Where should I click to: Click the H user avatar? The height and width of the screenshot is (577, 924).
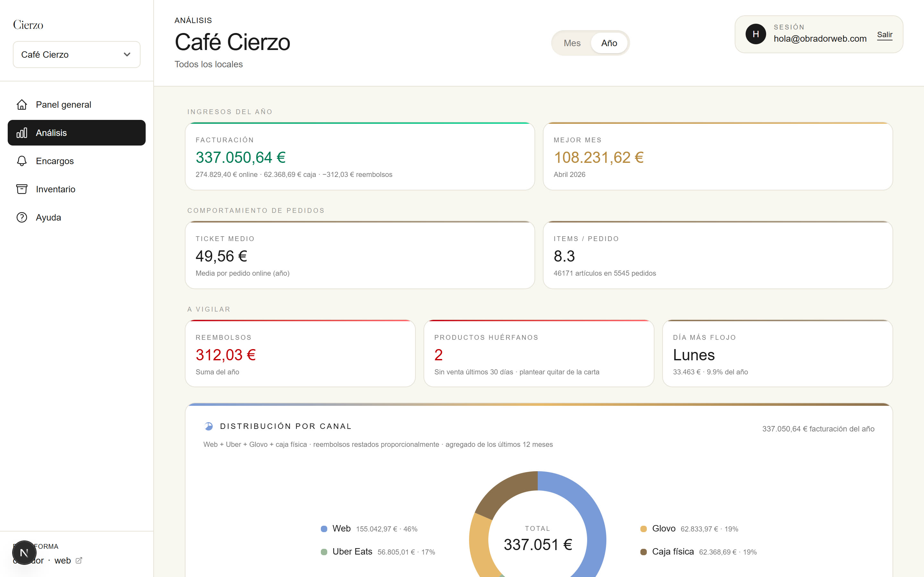pos(756,34)
